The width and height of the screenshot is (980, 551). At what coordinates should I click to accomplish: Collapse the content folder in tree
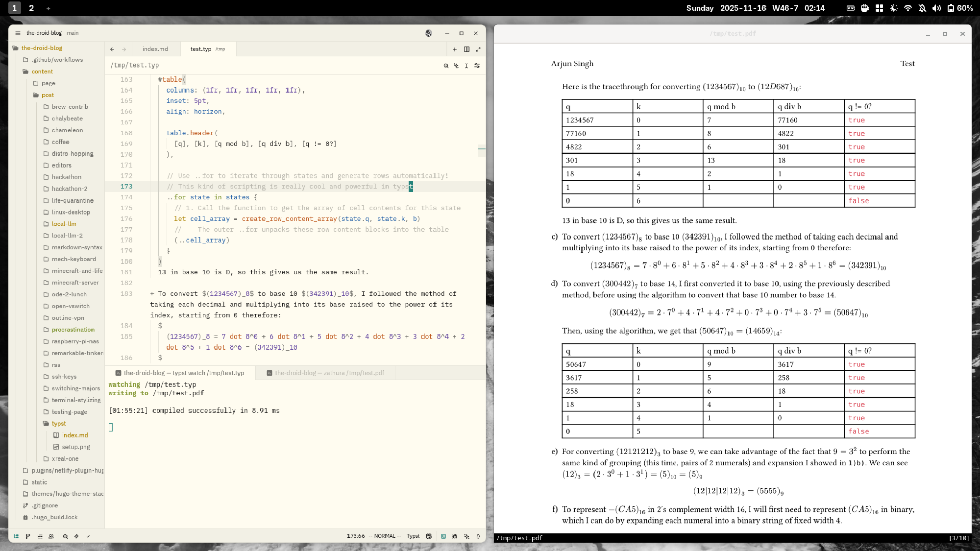42,72
